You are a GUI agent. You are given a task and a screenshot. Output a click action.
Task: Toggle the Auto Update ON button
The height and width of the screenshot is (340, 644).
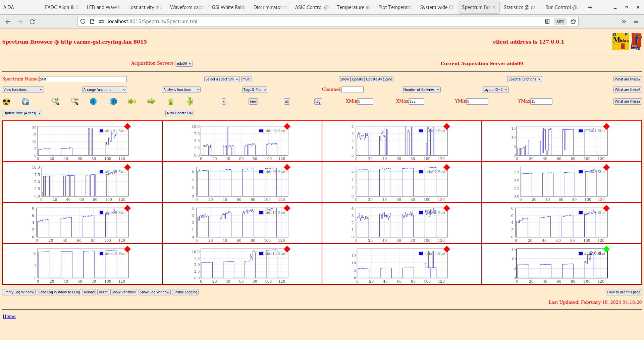coord(179,113)
